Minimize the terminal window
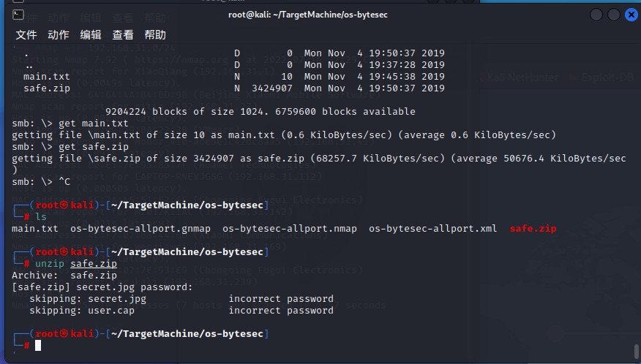641x364 pixels. pyautogui.click(x=596, y=15)
